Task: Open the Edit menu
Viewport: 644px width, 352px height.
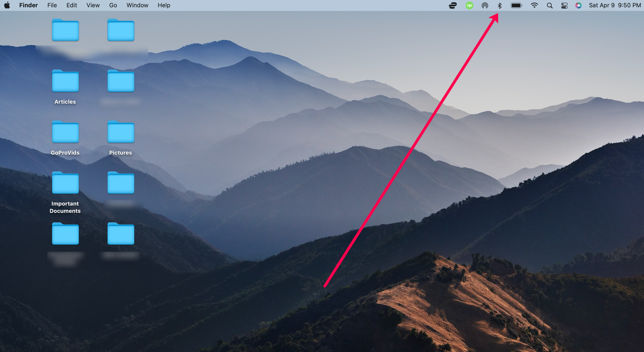Action: point(72,5)
